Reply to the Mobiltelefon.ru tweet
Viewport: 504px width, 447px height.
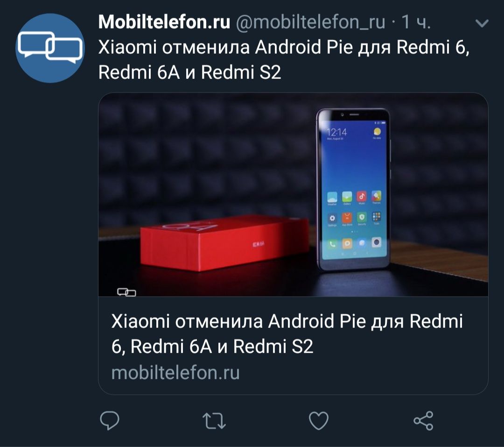110,420
